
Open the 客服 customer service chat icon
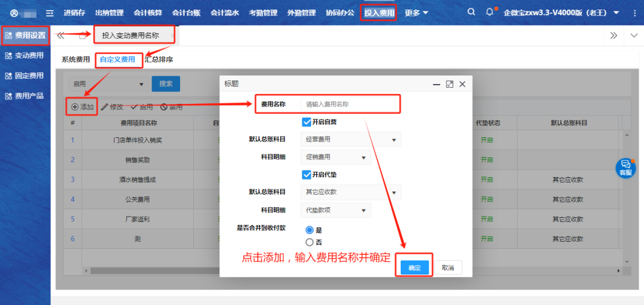coord(625,167)
